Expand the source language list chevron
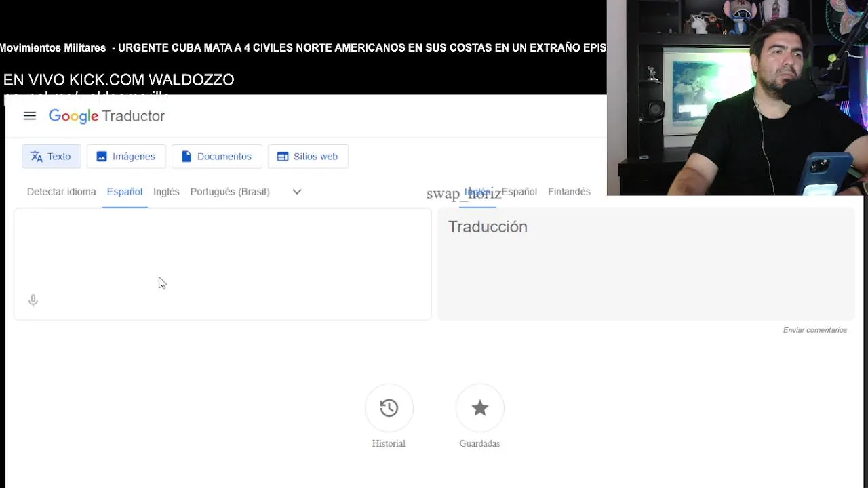 (297, 192)
